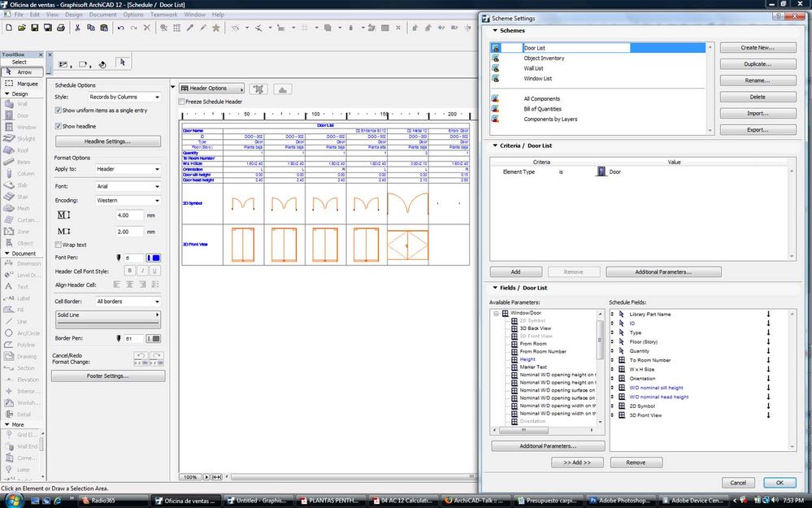Open the Document menu
This screenshot has height=508, width=812.
click(x=102, y=15)
